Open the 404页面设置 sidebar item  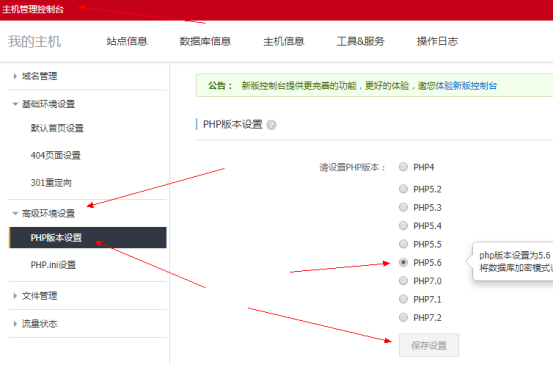[x=55, y=155]
